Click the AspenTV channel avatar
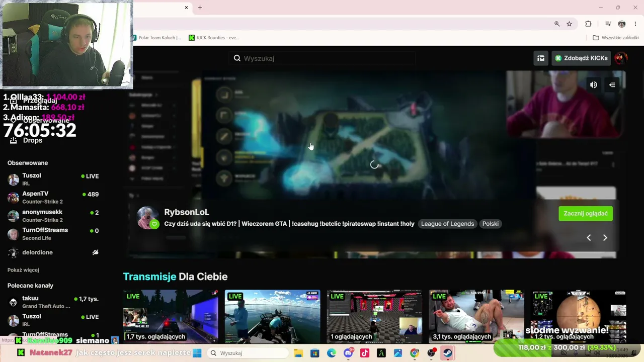Image resolution: width=644 pixels, height=362 pixels. [x=14, y=198]
